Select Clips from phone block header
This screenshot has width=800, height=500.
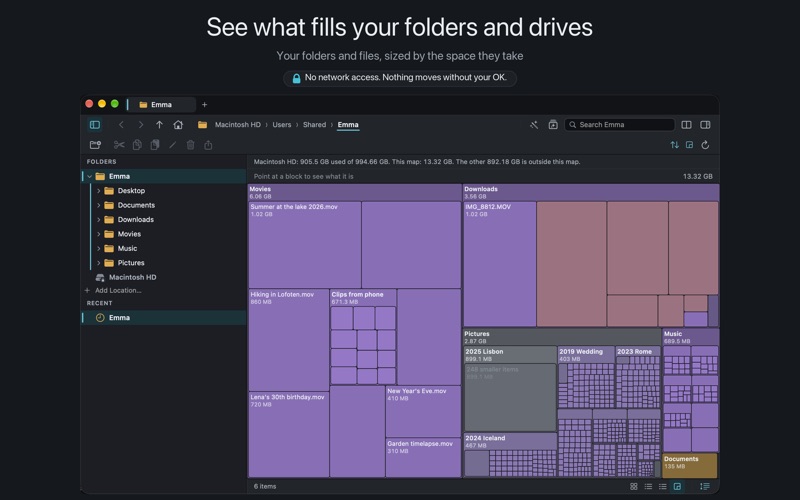click(x=363, y=298)
